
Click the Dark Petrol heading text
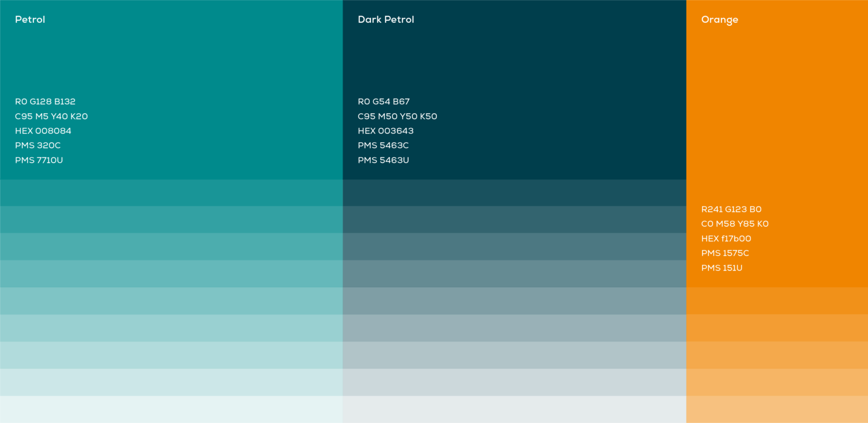point(386,19)
